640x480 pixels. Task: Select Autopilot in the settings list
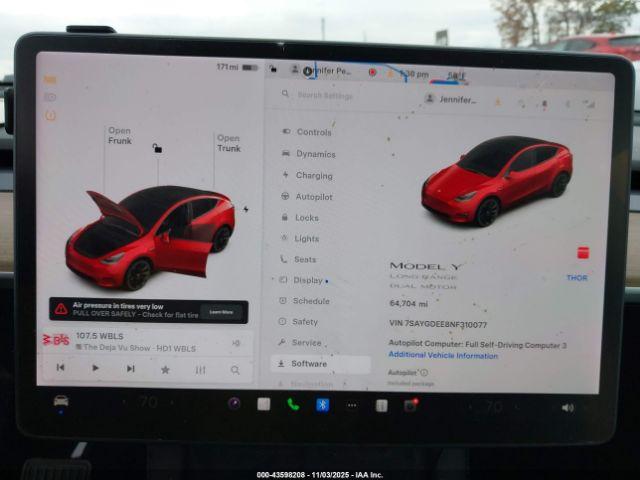pos(307,197)
